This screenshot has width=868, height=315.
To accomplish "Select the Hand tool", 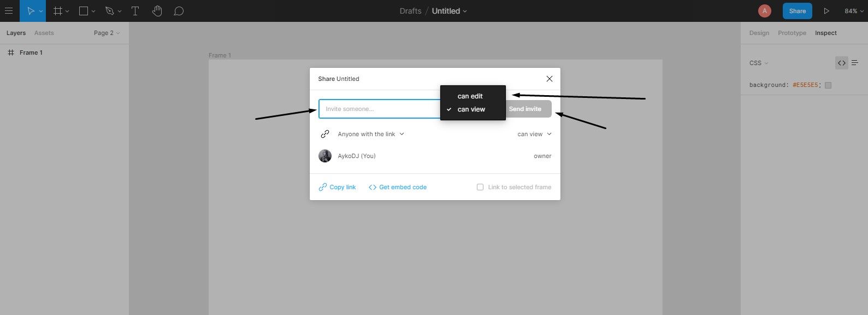I will tap(157, 11).
